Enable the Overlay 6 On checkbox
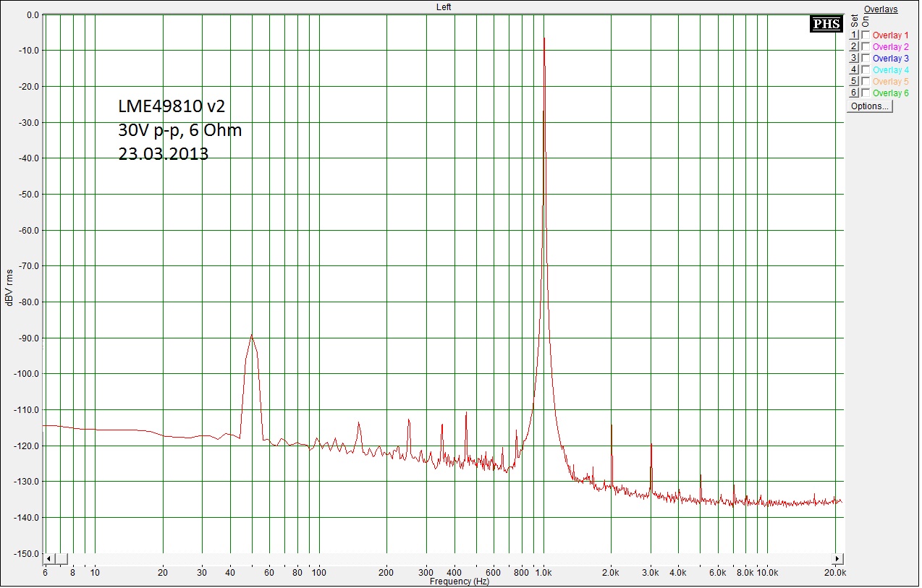The width and height of the screenshot is (922, 588). coord(866,93)
